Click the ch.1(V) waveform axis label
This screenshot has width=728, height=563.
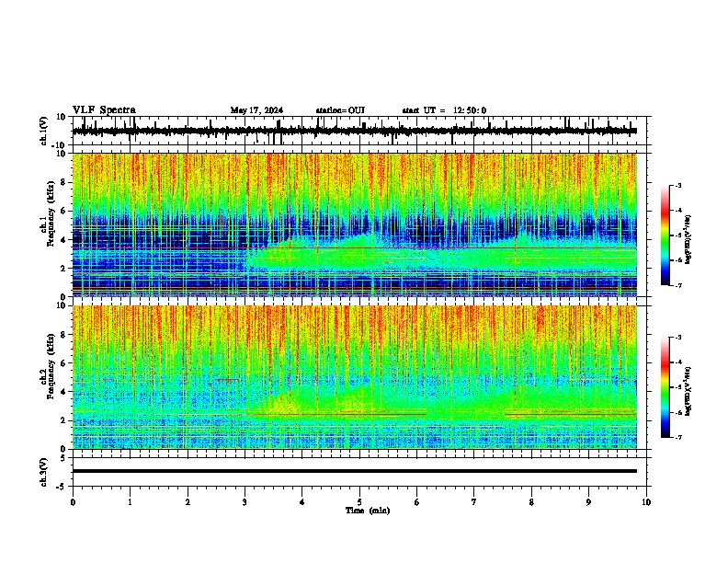pos(44,131)
